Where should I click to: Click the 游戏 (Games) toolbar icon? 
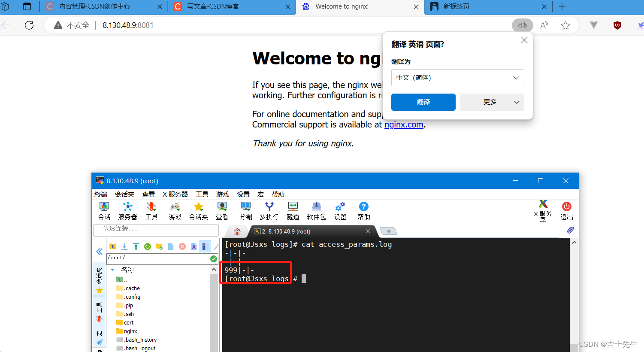(x=175, y=211)
